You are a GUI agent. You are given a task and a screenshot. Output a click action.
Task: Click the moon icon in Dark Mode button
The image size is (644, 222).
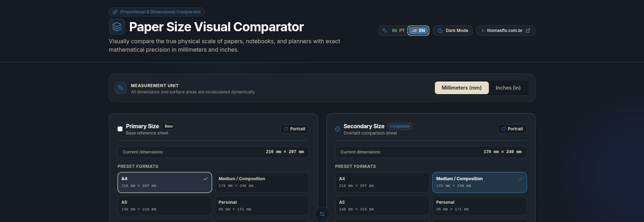pos(440,31)
